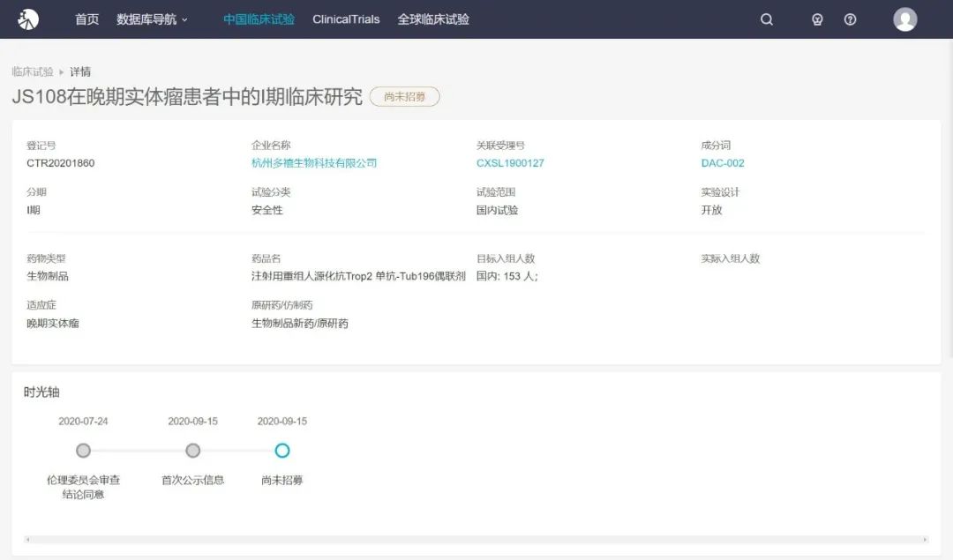Select registration number CTR20201860
Screen dimensions: 953x560
[60, 163]
